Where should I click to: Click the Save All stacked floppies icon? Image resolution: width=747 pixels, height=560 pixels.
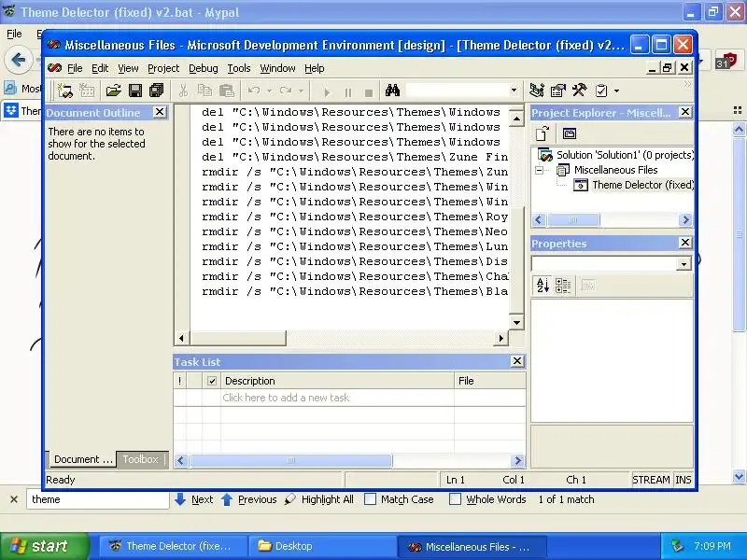(x=156, y=91)
